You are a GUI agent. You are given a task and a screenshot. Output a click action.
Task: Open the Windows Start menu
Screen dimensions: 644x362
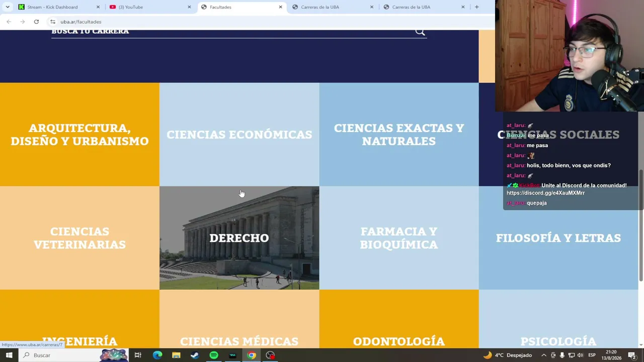pyautogui.click(x=9, y=355)
